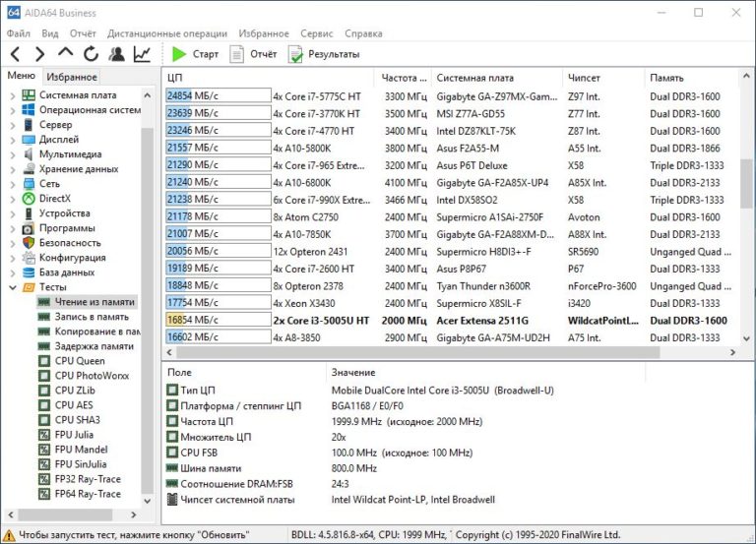Viewport: 756px width, 544px height.
Task: Expand the Мультимедиа tree node
Action: coord(13,154)
